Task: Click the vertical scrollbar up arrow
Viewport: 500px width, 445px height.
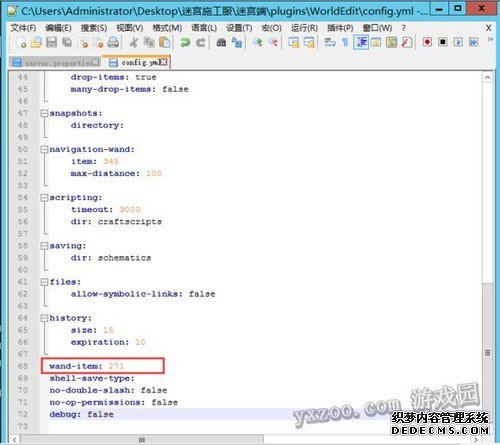Action: 487,78
